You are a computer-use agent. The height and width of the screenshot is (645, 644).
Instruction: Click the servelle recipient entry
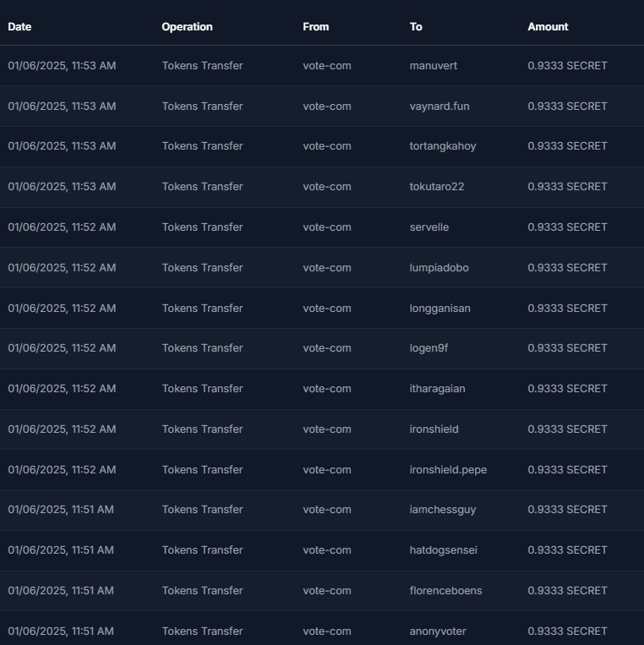pyautogui.click(x=429, y=227)
